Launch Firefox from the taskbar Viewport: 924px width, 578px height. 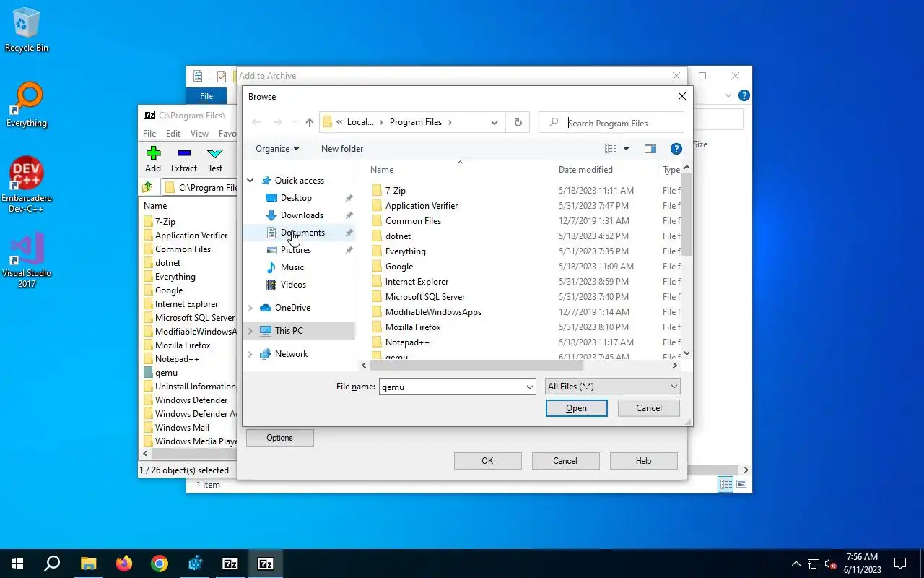[x=124, y=564]
